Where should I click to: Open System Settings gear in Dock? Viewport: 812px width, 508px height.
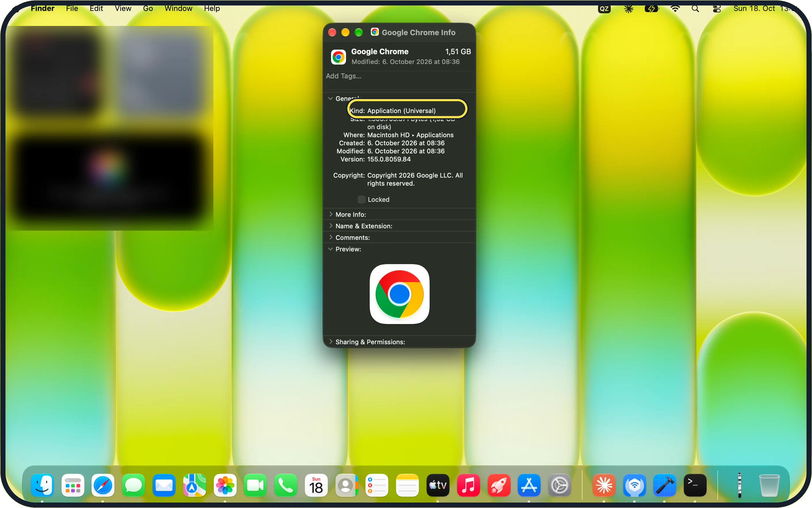coord(560,485)
